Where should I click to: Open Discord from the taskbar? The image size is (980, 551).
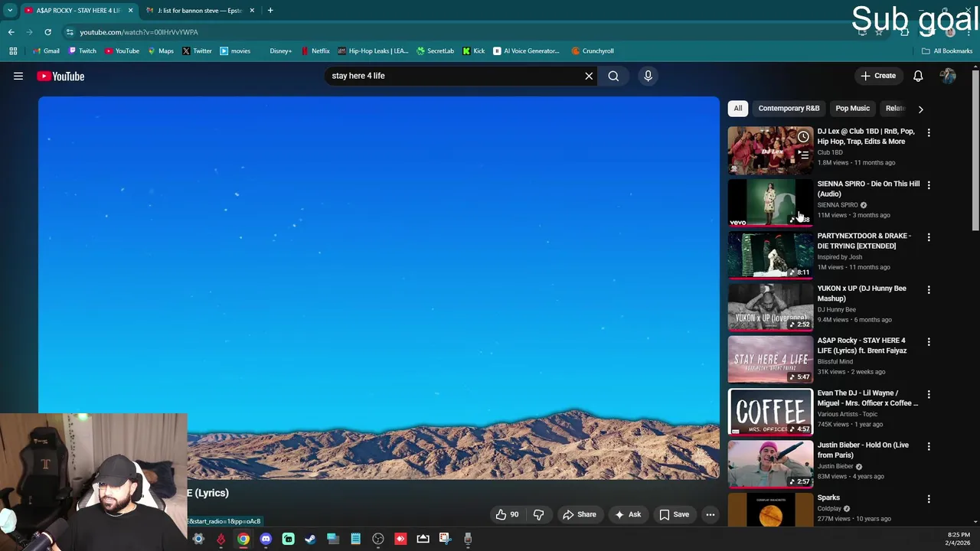pos(266,539)
